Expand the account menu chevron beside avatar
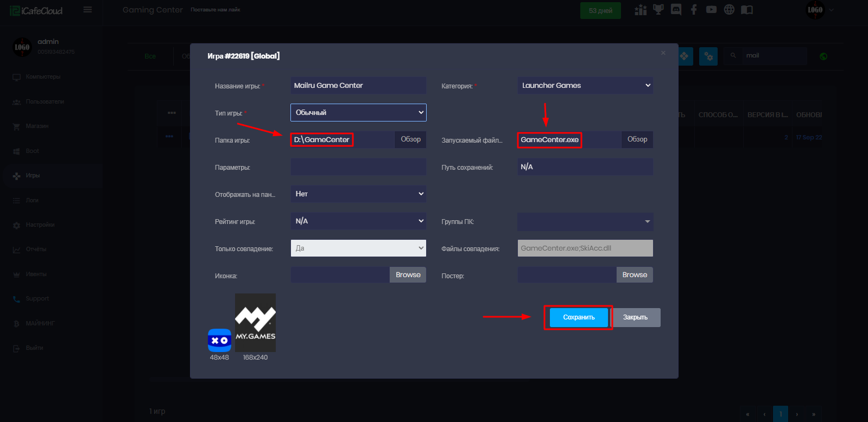Screen dimensions: 868x422 831,10
